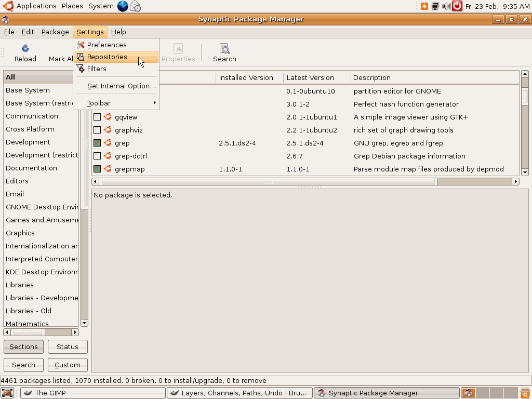The width and height of the screenshot is (532, 399).
Task: Sort by Latest Version column header
Action: (x=317, y=77)
